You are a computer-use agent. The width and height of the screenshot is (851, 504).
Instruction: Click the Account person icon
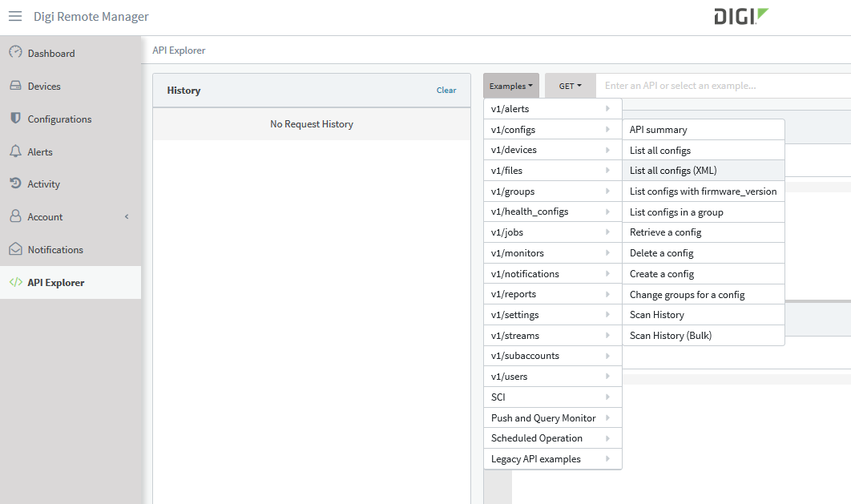click(x=16, y=216)
